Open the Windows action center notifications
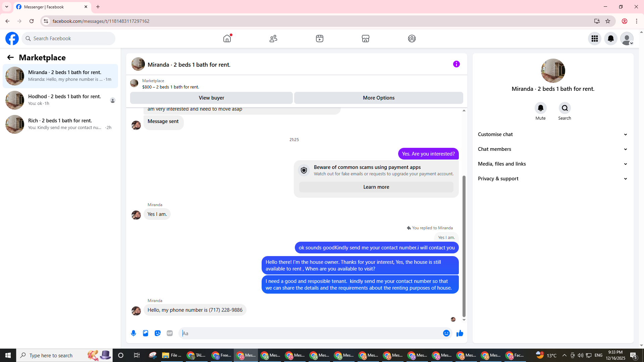Image resolution: width=644 pixels, height=362 pixels. point(633,355)
